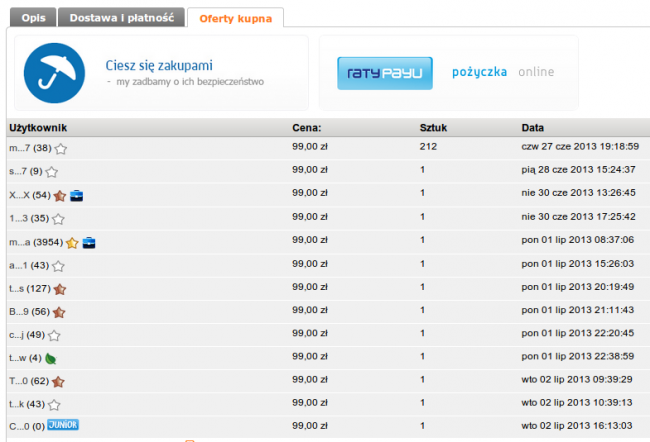Click date wto 02 lip 2013 10:39:13
The image size is (650, 442).
click(577, 403)
